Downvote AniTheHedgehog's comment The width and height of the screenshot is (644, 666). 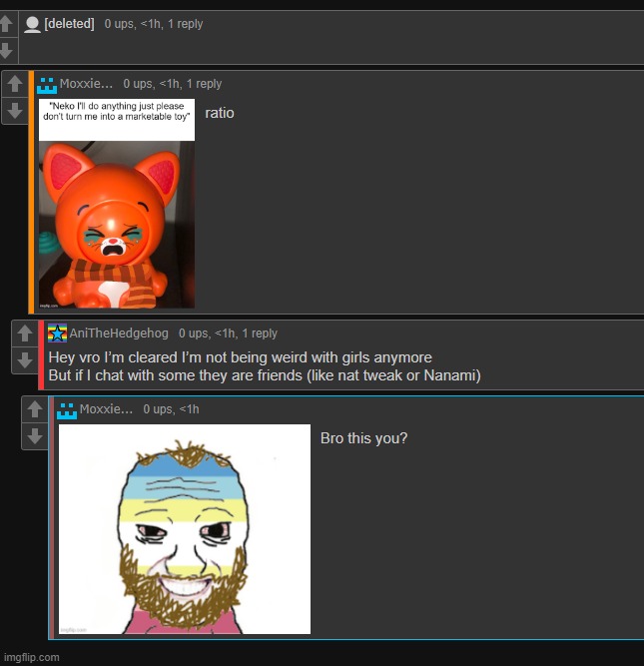[25, 360]
